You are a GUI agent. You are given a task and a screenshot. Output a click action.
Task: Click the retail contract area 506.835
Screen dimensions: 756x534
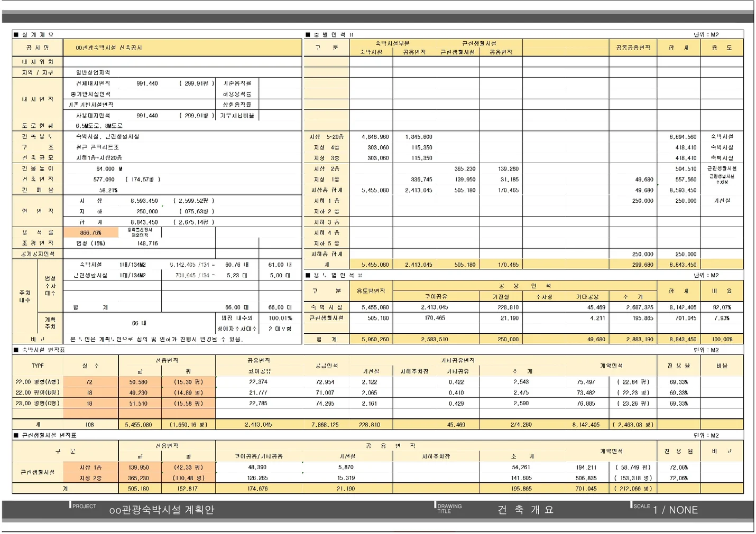click(x=586, y=478)
